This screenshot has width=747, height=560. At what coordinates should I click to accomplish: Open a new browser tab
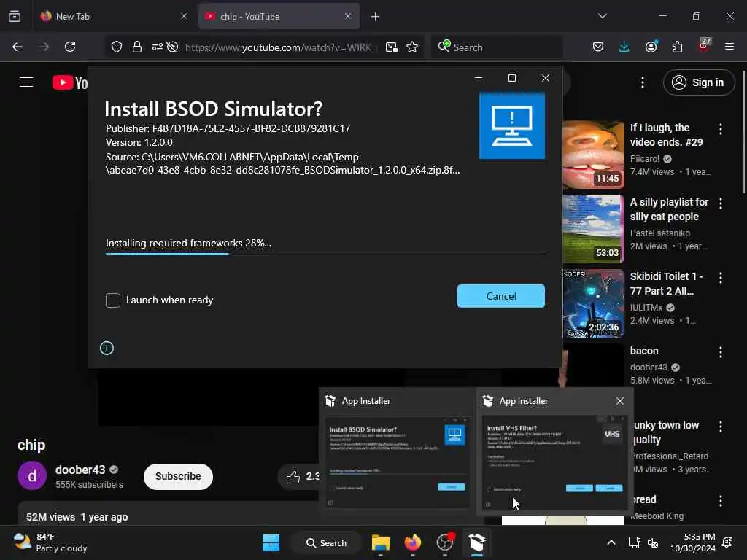376,17
